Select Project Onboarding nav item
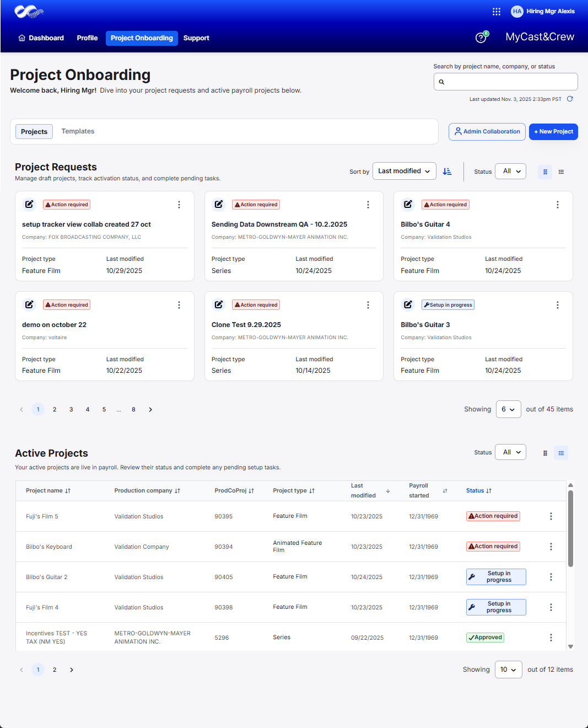The image size is (588, 728). click(142, 38)
